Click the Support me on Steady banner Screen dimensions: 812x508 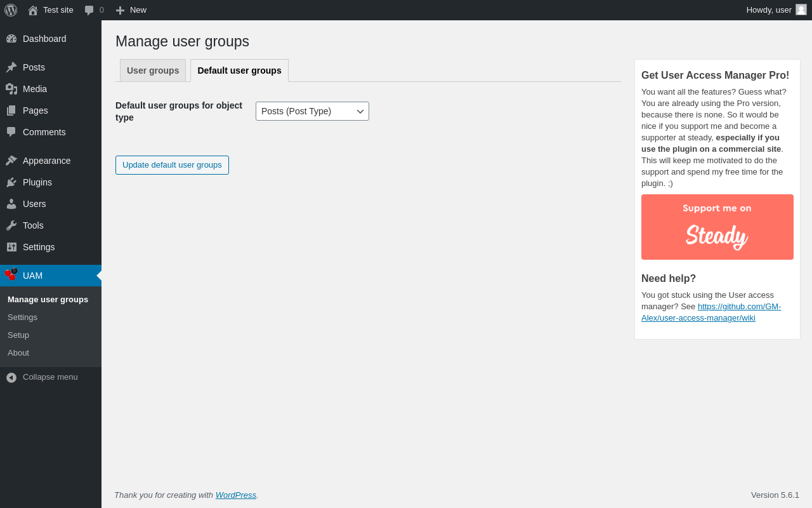click(717, 227)
